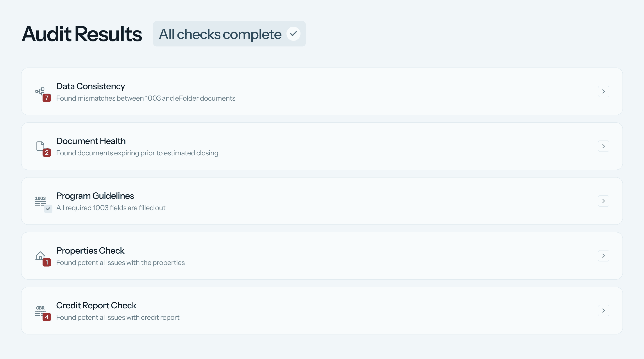Click the Document Health page icon
Screen dimensions: 644x359
click(40, 146)
